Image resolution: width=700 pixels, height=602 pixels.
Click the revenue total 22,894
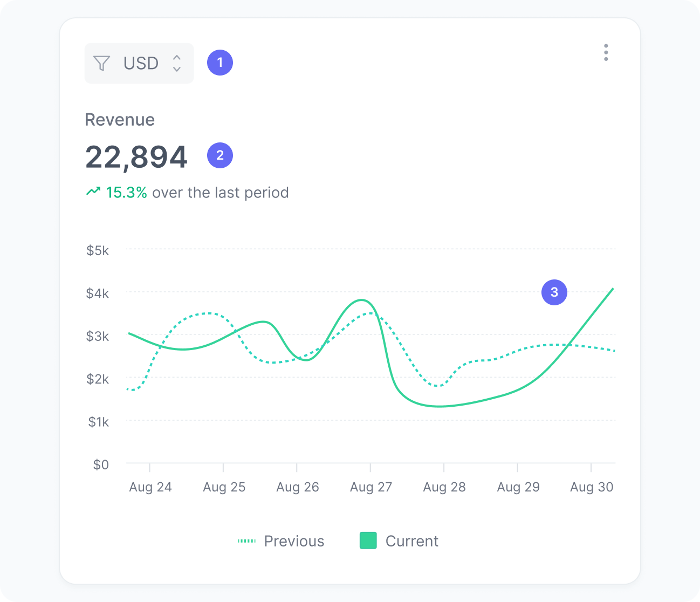pyautogui.click(x=136, y=156)
